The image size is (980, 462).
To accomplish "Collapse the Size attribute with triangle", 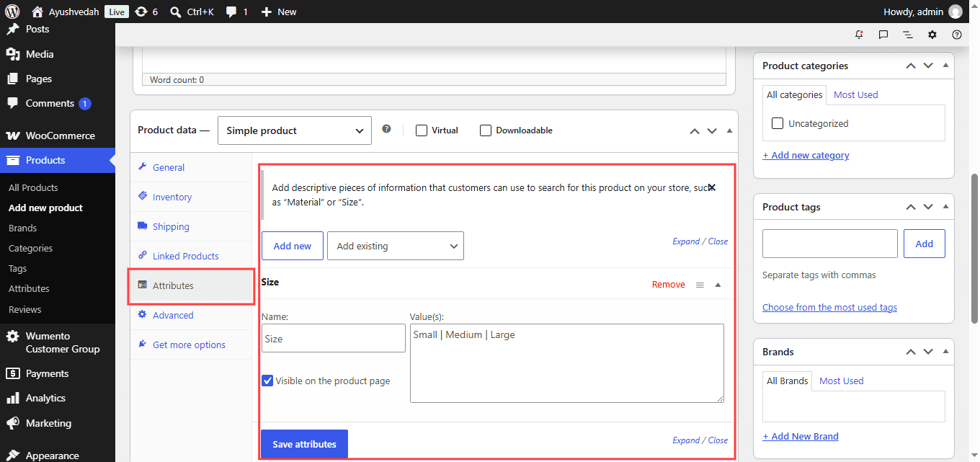I will pyautogui.click(x=718, y=285).
